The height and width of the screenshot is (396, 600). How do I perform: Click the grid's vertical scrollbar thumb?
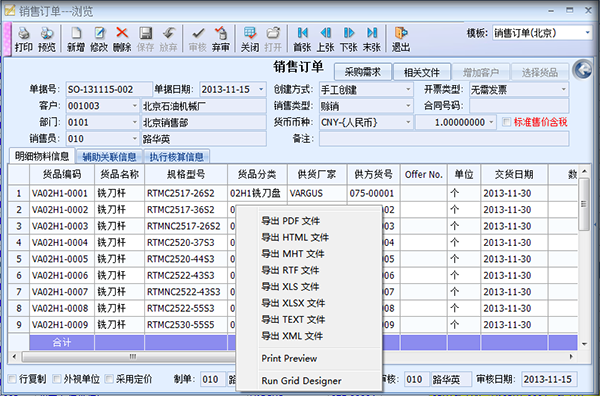(x=584, y=204)
